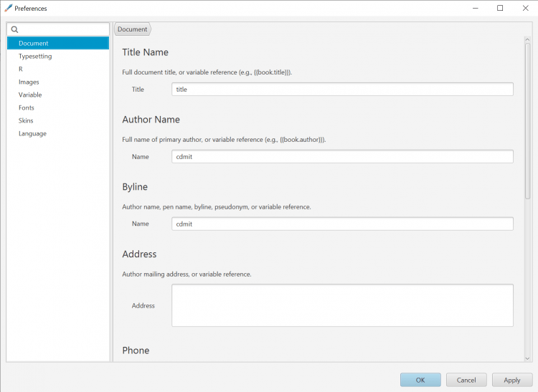This screenshot has height=392, width=538.
Task: Focus the Author Name field
Action: pos(342,156)
